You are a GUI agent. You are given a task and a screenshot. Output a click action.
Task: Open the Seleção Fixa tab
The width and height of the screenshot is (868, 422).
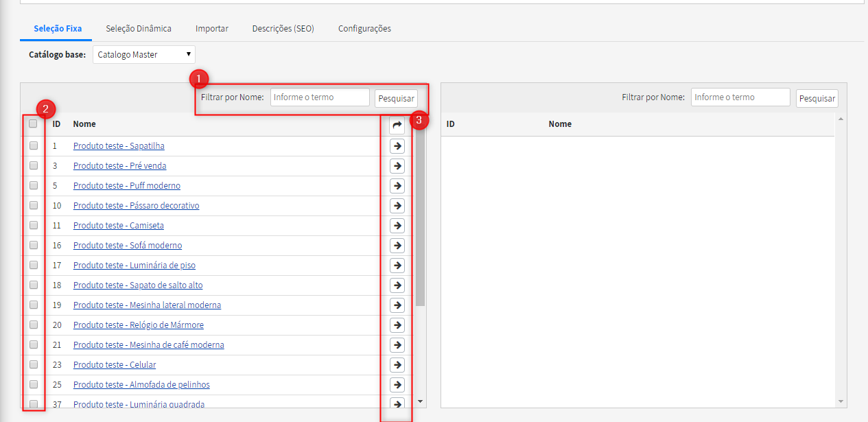pos(58,29)
